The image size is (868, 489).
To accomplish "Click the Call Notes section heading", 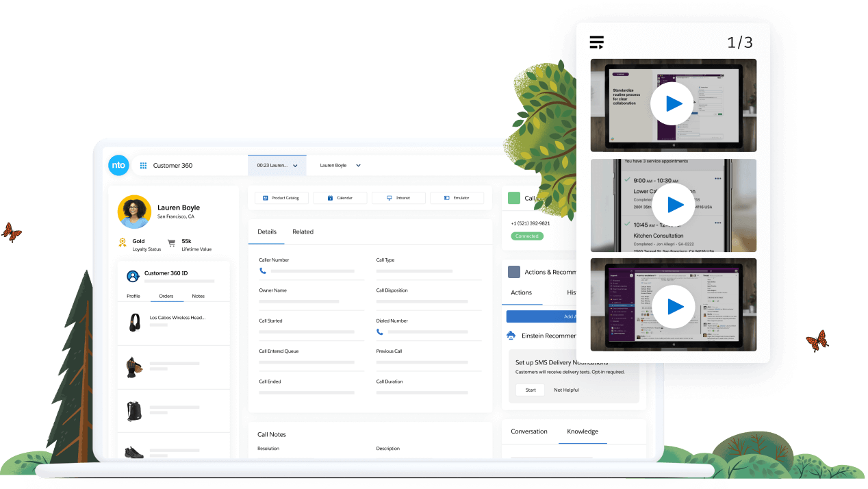I will pos(272,434).
